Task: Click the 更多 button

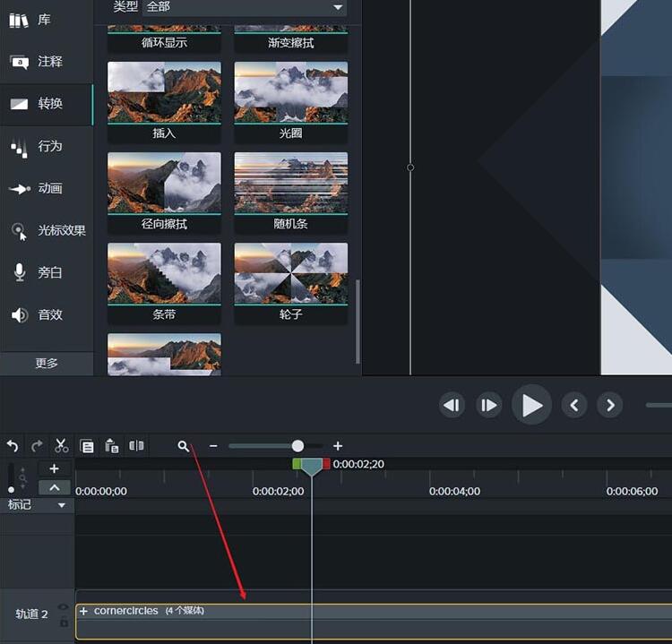Action: click(x=47, y=363)
